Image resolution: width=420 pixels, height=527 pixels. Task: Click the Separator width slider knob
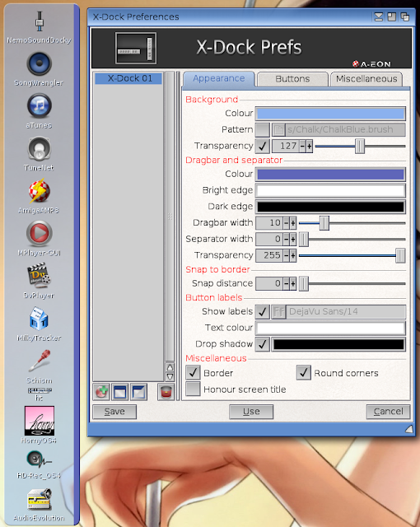pyautogui.click(x=303, y=240)
